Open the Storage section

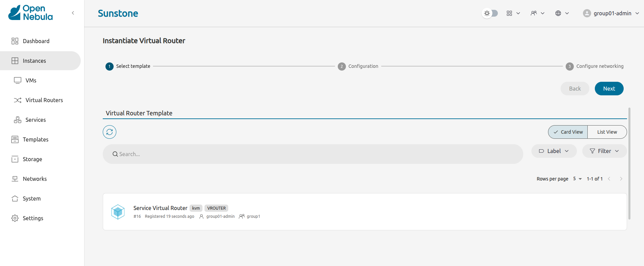coord(32,159)
